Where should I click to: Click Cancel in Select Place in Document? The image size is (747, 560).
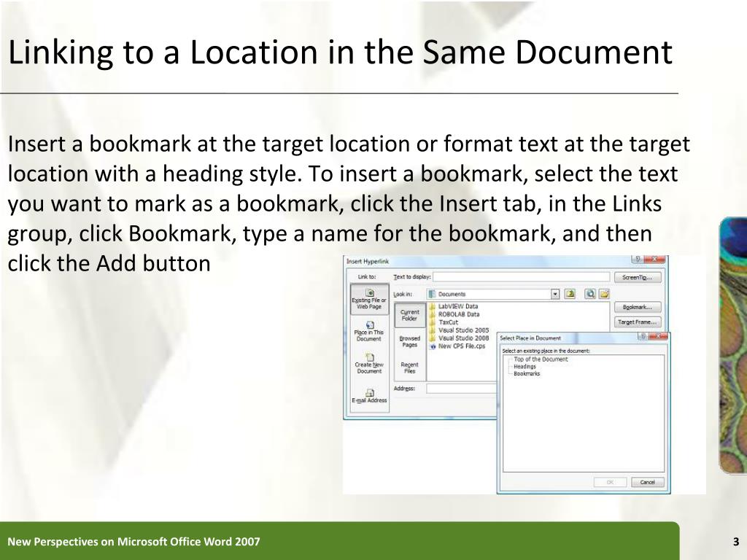pos(648,483)
